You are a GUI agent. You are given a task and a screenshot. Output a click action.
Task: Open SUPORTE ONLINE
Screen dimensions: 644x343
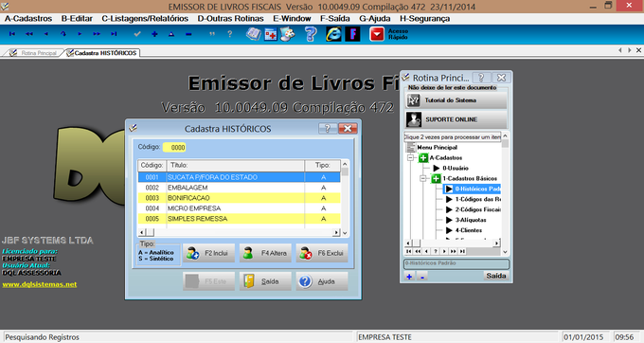[456, 119]
